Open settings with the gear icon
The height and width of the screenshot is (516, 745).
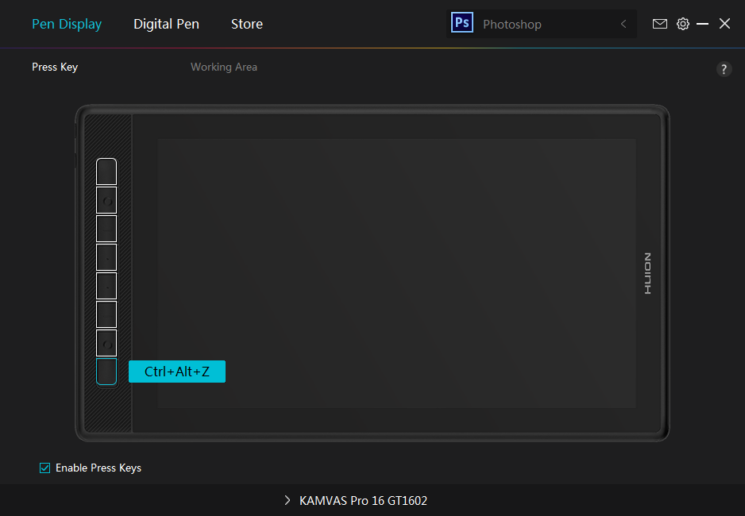click(x=683, y=24)
